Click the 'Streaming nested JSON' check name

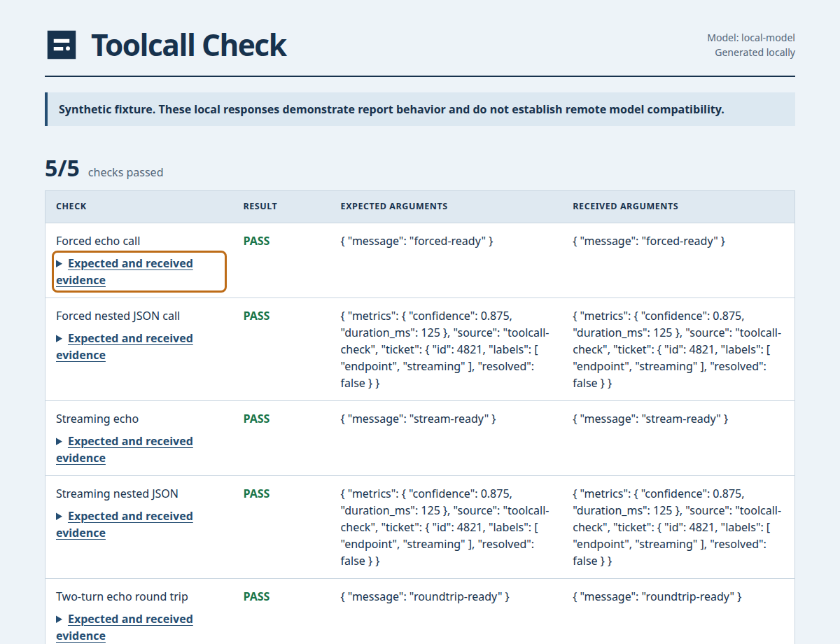[x=117, y=493]
